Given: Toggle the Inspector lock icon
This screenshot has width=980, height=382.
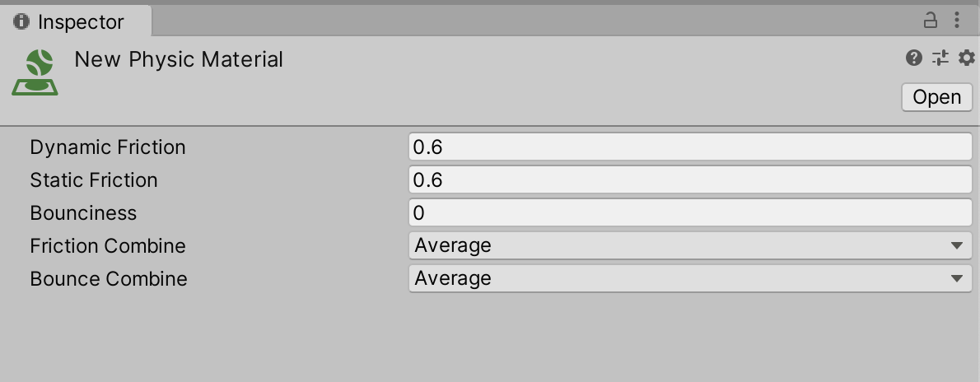Looking at the screenshot, I should 931,21.
